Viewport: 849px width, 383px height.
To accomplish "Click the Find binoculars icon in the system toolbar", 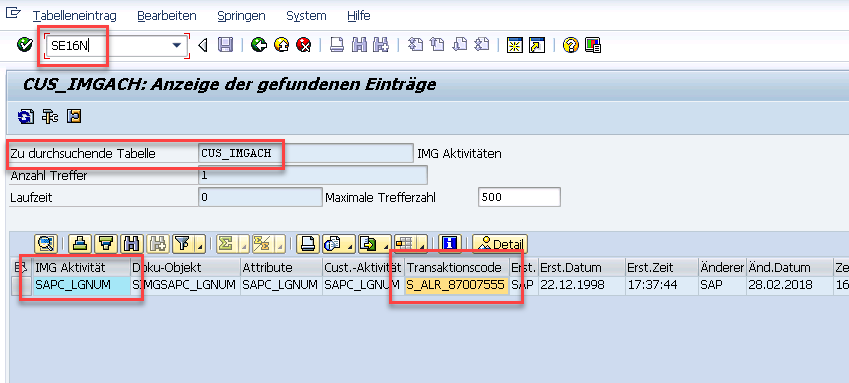I will click(x=360, y=45).
